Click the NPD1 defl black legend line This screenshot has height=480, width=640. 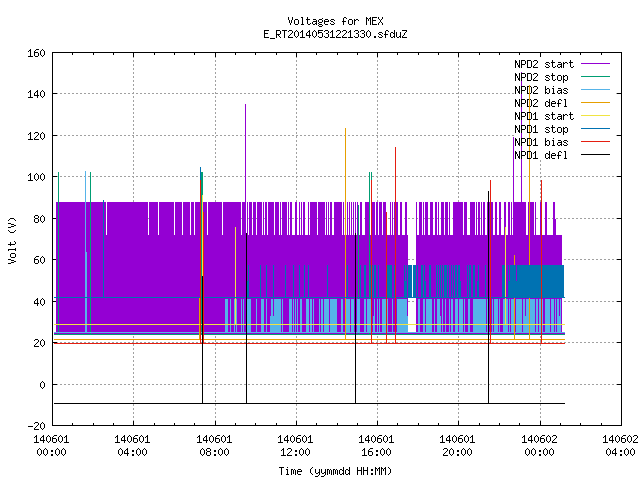click(x=595, y=155)
